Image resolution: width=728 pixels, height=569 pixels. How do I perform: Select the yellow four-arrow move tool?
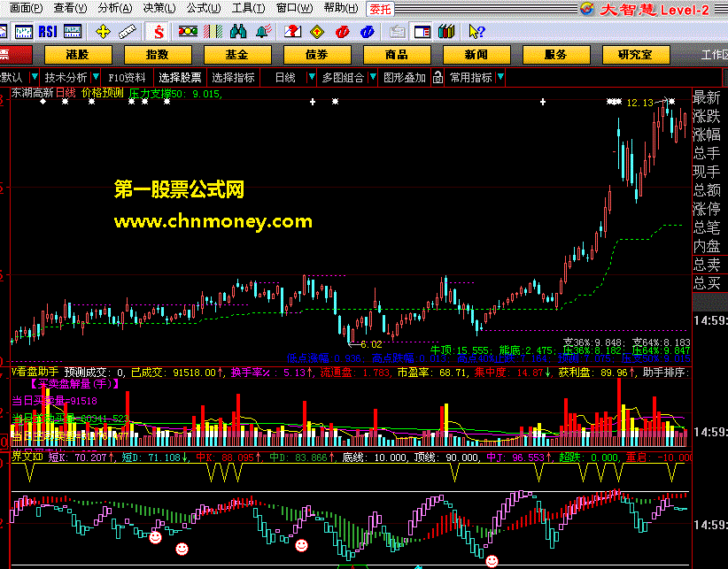[103, 32]
